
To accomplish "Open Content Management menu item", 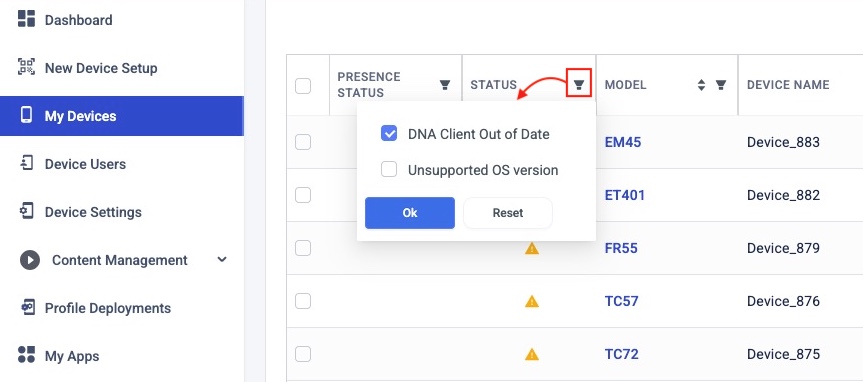I will (x=119, y=260).
